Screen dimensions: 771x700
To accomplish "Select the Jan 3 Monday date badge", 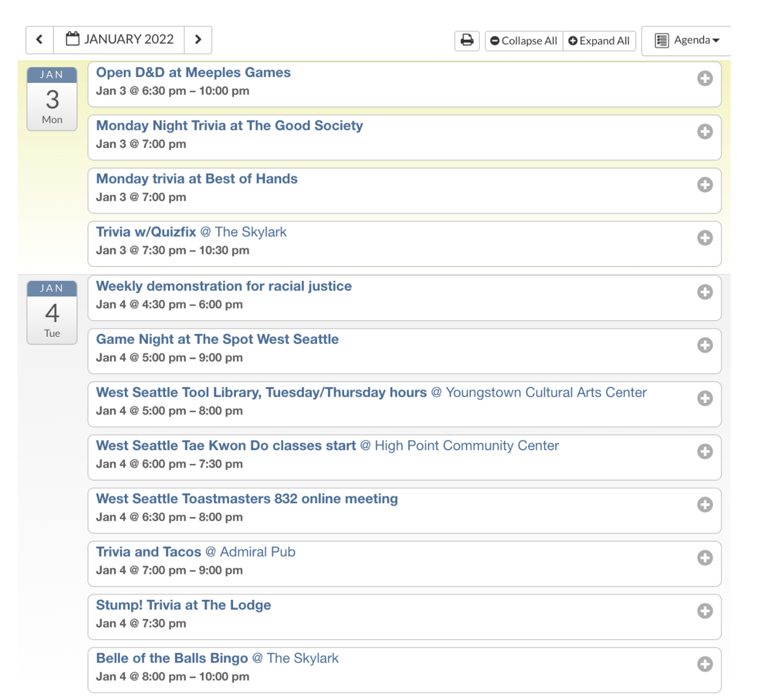I will tap(52, 99).
